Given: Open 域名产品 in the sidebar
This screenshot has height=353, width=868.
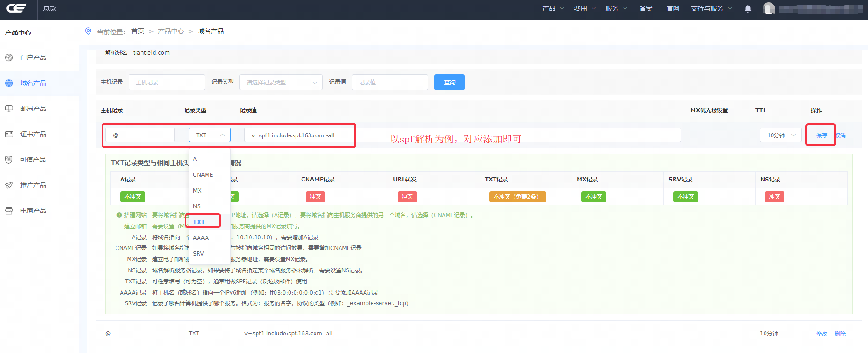Looking at the screenshot, I should pos(33,83).
